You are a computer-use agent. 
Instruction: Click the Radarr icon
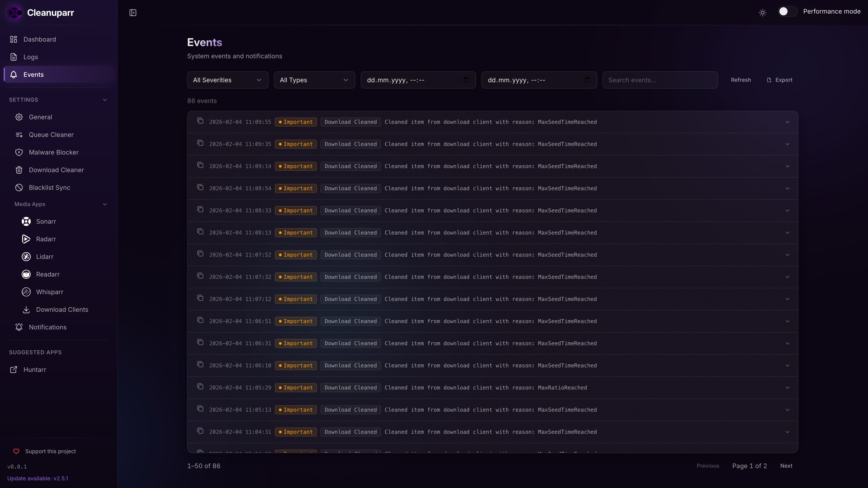(x=26, y=239)
